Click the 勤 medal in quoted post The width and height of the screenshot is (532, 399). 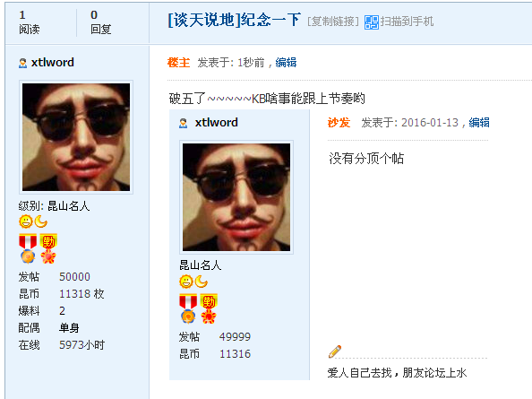tap(209, 308)
